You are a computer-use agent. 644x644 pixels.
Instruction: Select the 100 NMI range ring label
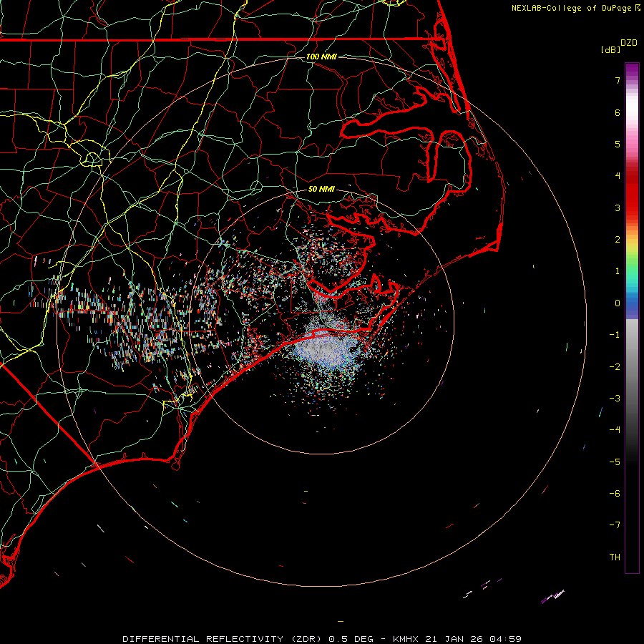coord(321,57)
